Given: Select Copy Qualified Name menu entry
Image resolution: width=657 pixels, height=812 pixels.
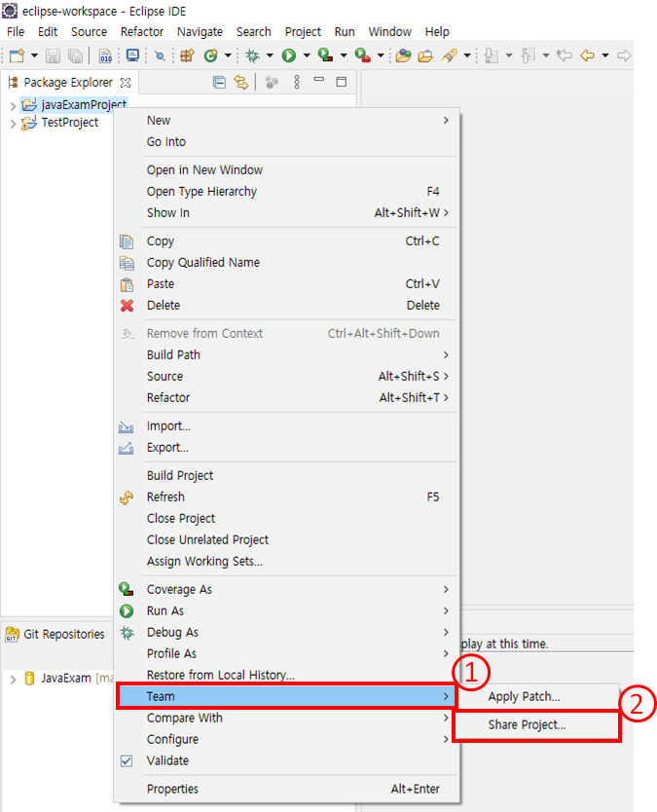Looking at the screenshot, I should click(x=286, y=263).
